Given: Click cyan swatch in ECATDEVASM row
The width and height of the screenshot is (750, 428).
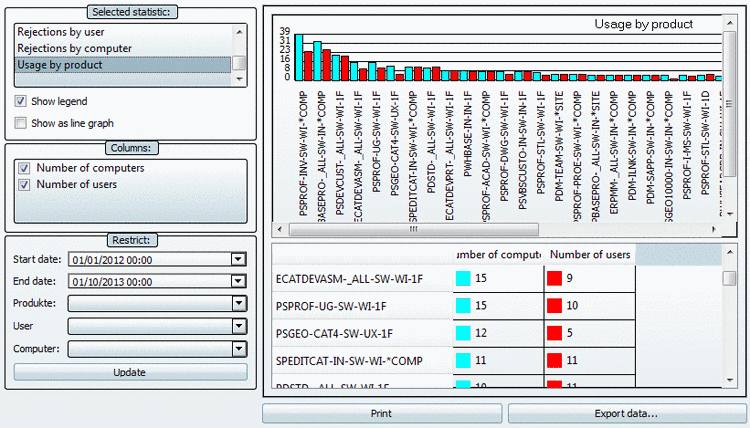Looking at the screenshot, I should [463, 278].
